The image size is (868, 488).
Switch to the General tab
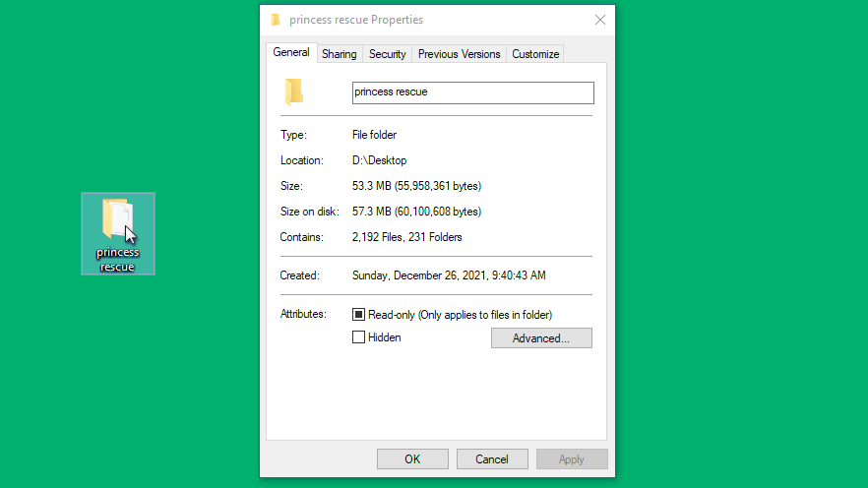click(x=291, y=53)
